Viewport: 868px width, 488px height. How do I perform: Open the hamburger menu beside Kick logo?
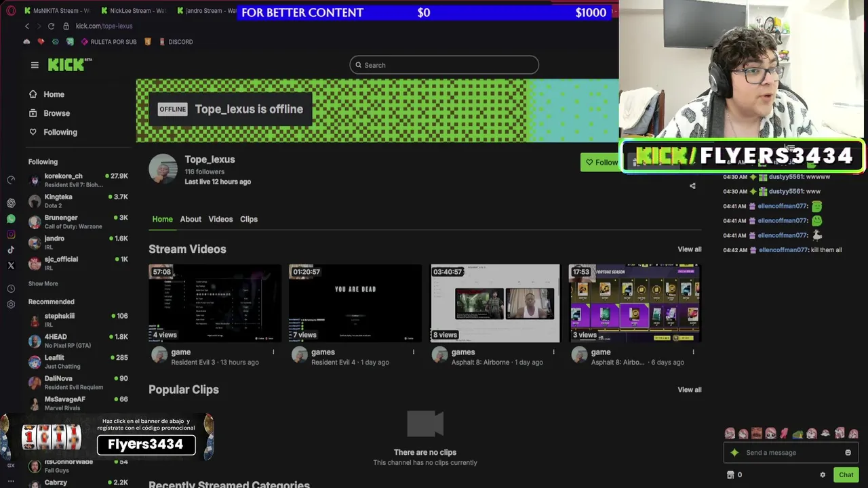click(x=35, y=65)
